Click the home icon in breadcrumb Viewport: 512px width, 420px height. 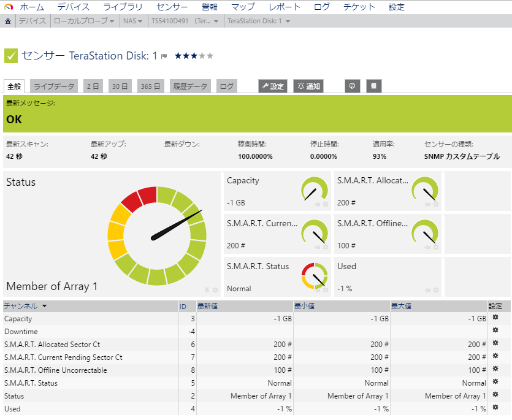point(8,21)
